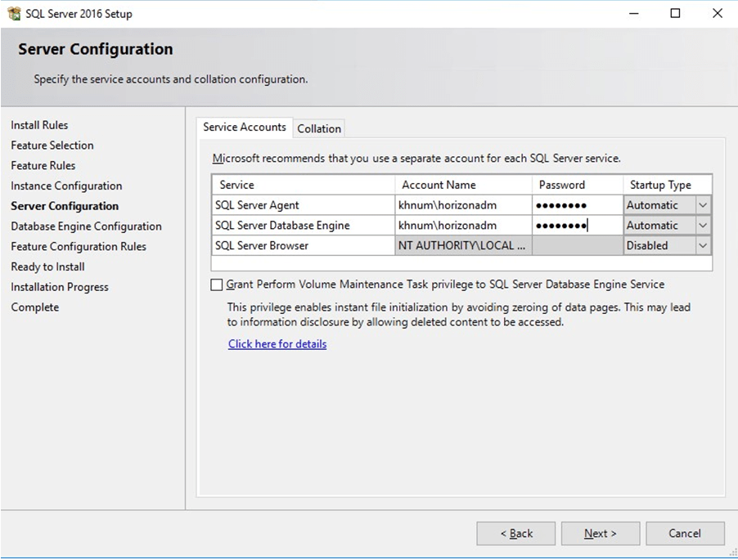Minimize the SQL Server Setup window
Image resolution: width=738 pixels, height=560 pixels.
(633, 13)
